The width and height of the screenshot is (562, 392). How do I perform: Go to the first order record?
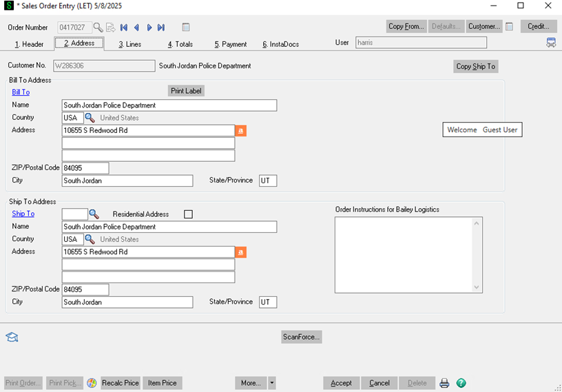pyautogui.click(x=124, y=28)
